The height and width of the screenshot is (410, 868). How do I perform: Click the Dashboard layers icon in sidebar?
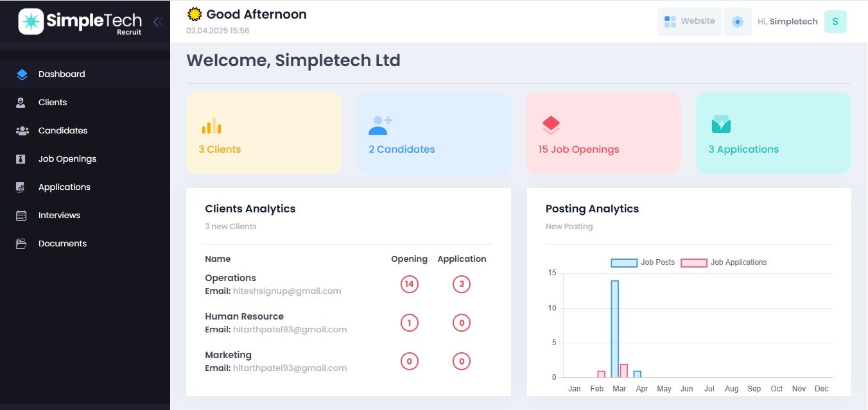(x=22, y=74)
